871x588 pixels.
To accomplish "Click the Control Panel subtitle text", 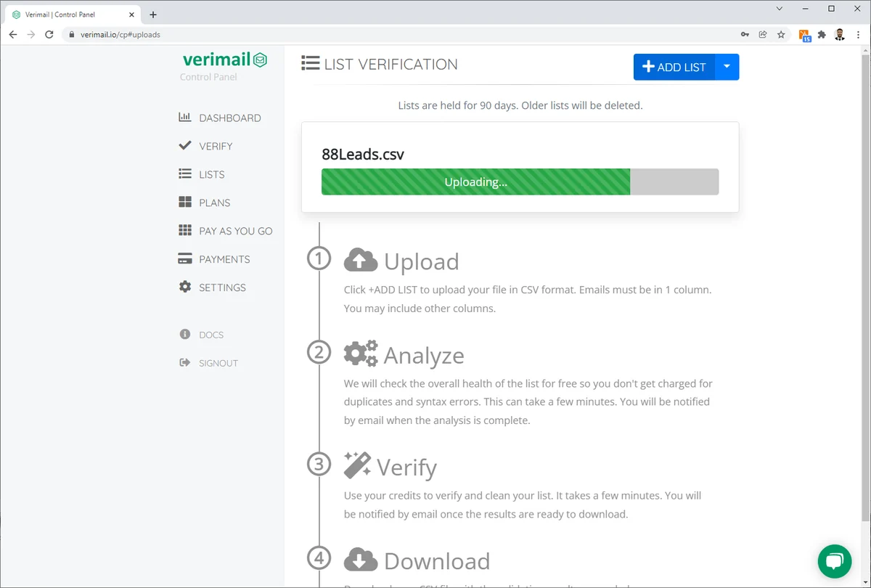I will (208, 77).
